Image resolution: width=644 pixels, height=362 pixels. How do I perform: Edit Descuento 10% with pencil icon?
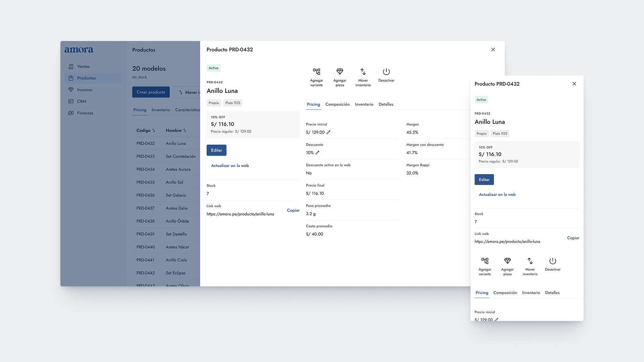pyautogui.click(x=317, y=153)
